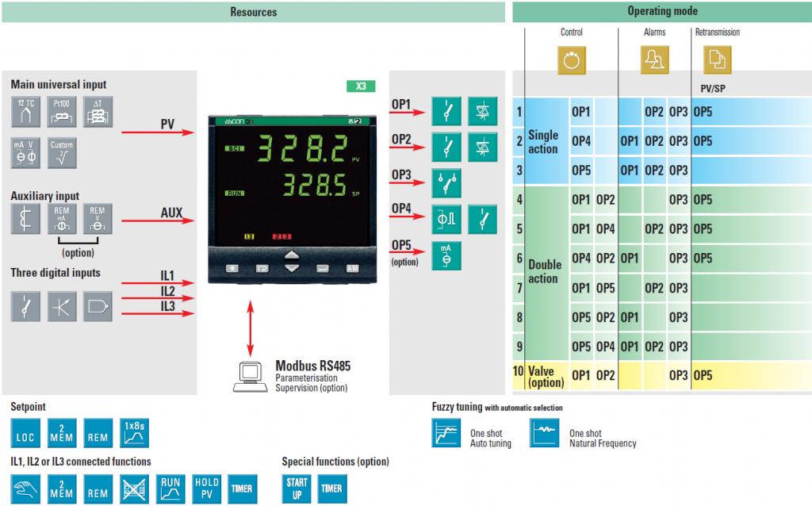Click the Custom square-root input icon
The width and height of the screenshot is (812, 506).
point(62,153)
